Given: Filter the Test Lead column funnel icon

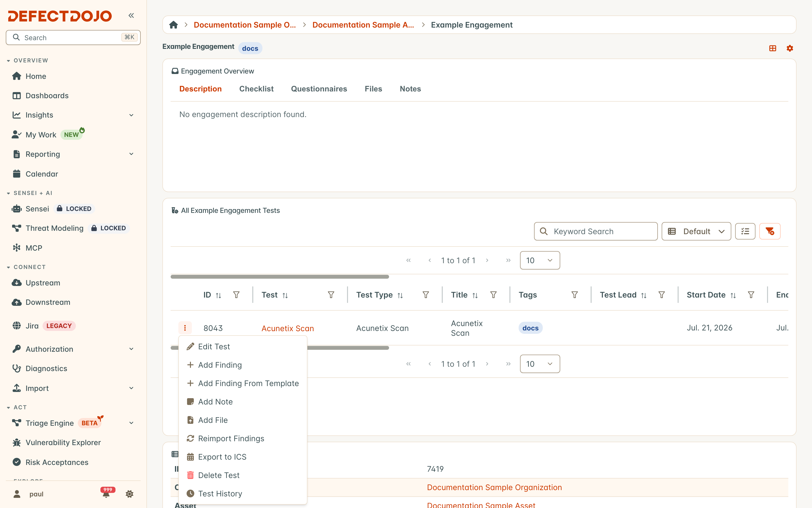Looking at the screenshot, I should pyautogui.click(x=662, y=295).
